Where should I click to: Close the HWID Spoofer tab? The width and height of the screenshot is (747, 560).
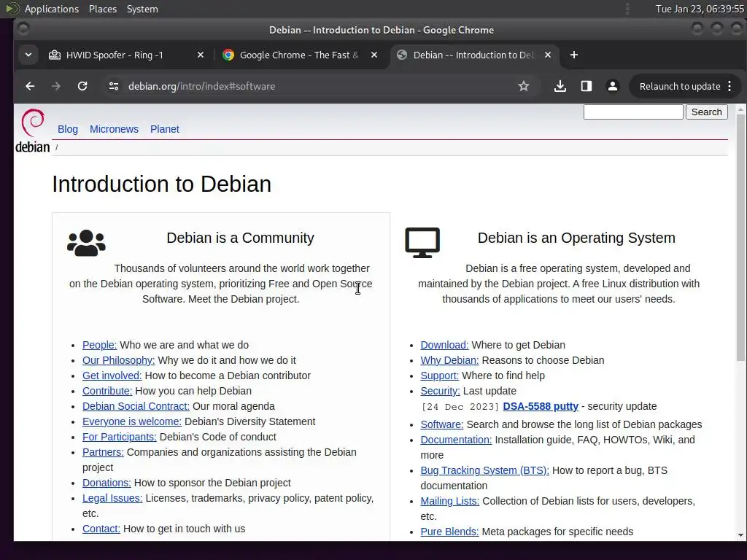pyautogui.click(x=201, y=55)
